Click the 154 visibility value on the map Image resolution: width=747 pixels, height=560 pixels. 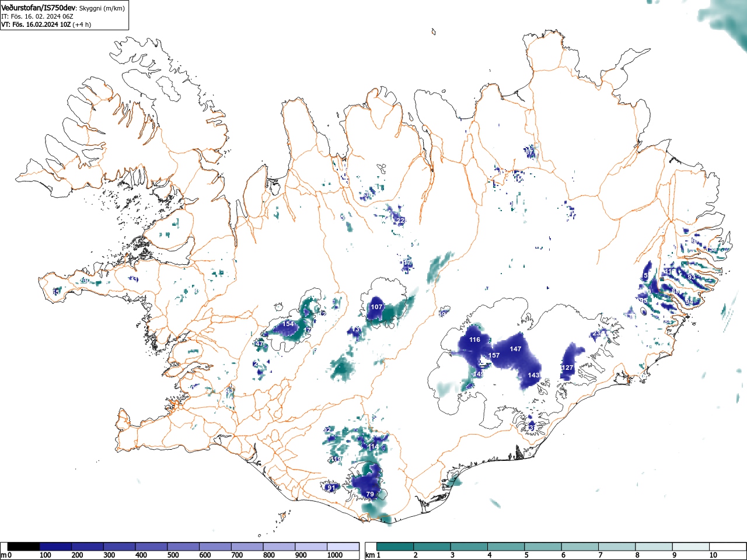(x=288, y=324)
